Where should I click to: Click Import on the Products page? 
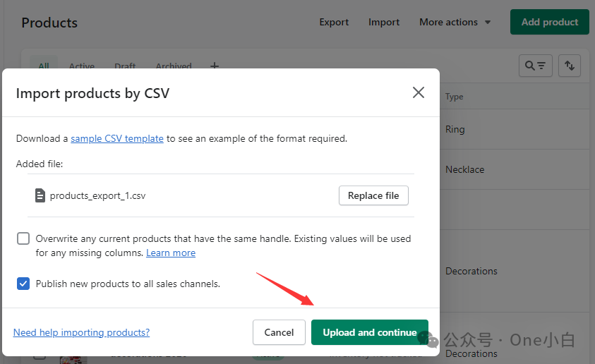point(384,22)
